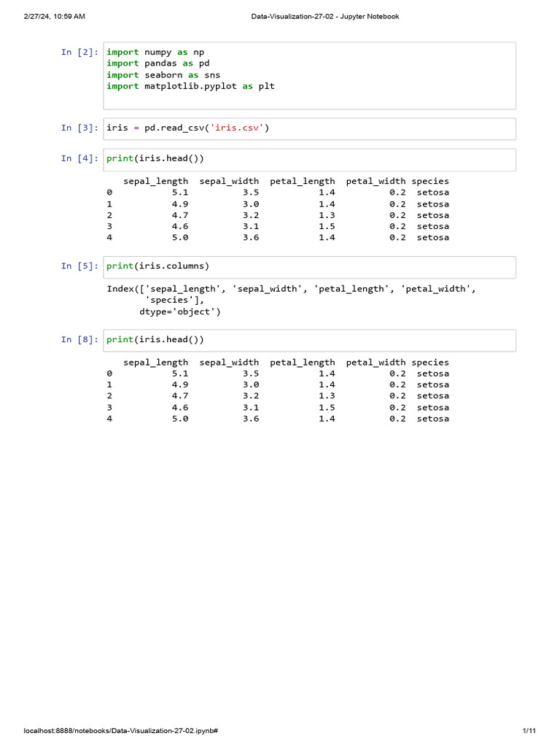Select the In [3]: prompt label
The width and height of the screenshot is (560, 747).
pyautogui.click(x=79, y=128)
